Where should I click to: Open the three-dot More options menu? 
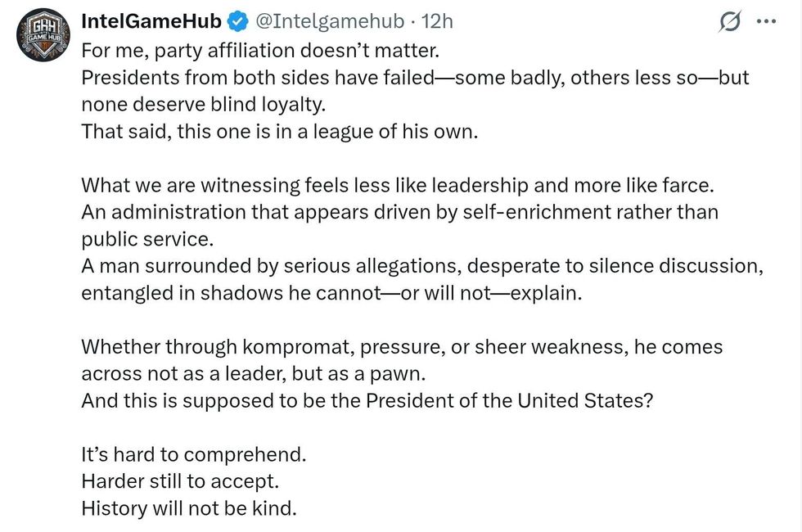[x=766, y=22]
